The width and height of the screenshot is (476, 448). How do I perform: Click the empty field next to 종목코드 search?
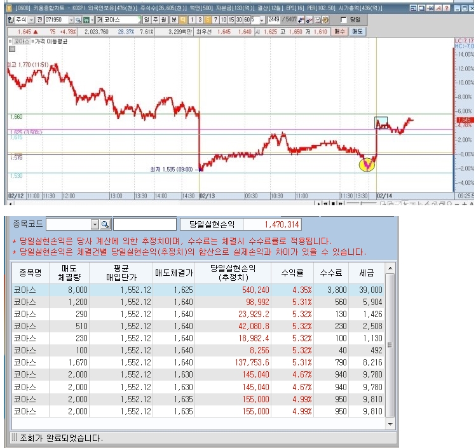coord(144,224)
